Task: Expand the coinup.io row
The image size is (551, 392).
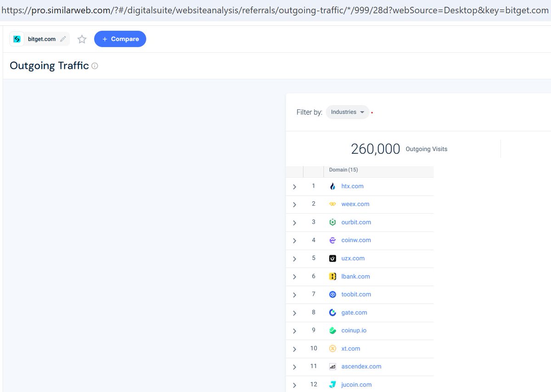Action: [294, 331]
